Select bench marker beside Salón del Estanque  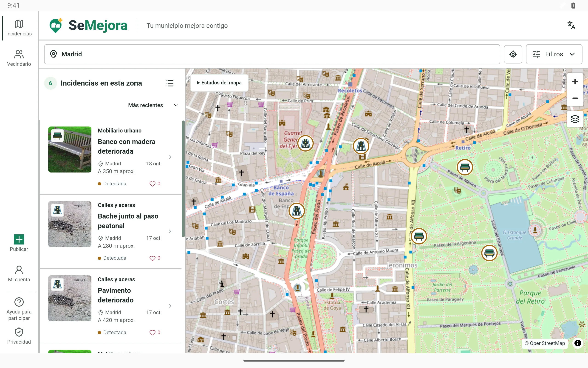[x=489, y=253]
